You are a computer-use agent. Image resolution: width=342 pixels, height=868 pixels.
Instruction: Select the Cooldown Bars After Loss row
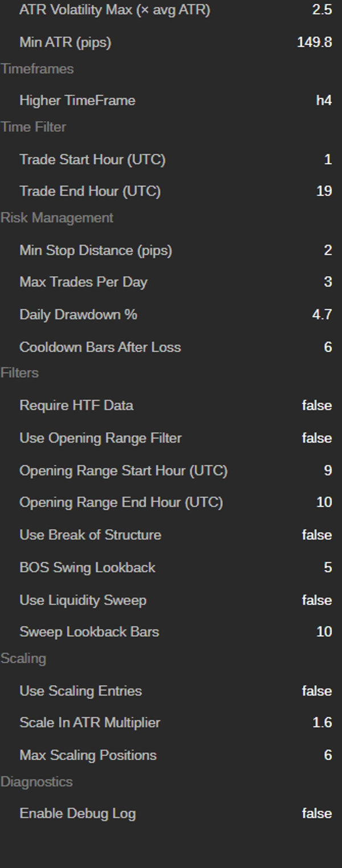click(171, 347)
